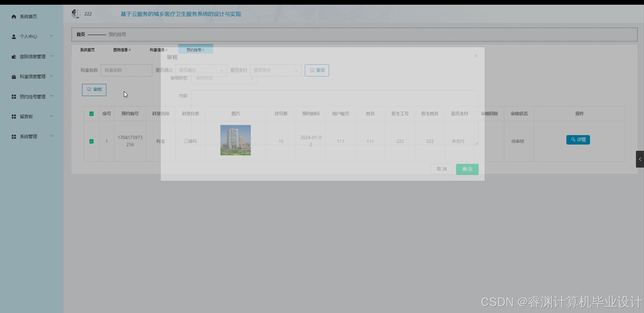Click the person icon beside 个人中心
The image size is (644, 313).
point(14,36)
